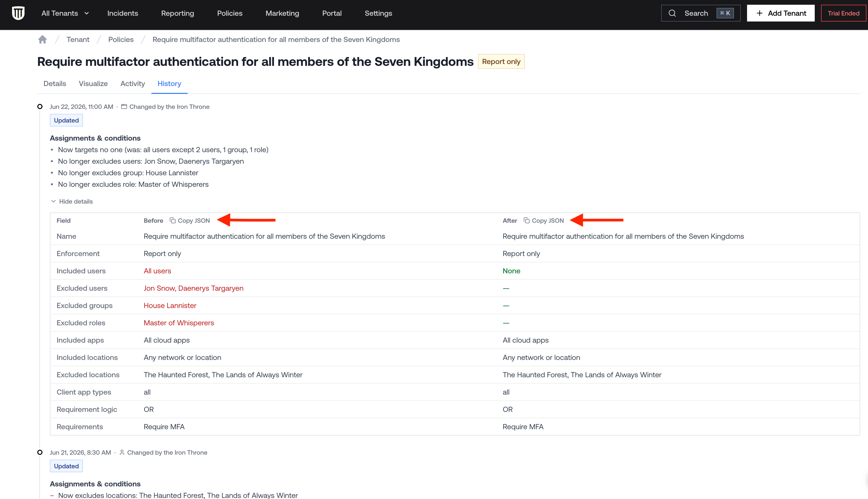Click the person icon beside Jun 21 changer
This screenshot has height=499, width=868.
click(122, 452)
